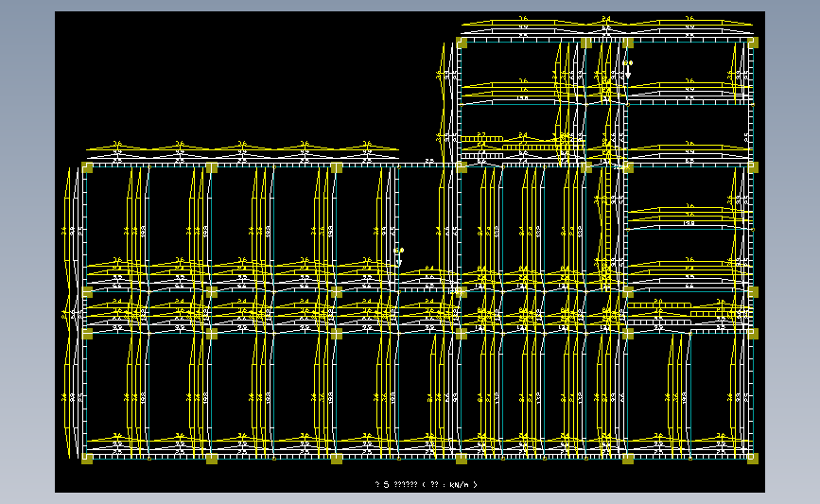Select the 60 point-load marker in upper-right block

click(628, 68)
